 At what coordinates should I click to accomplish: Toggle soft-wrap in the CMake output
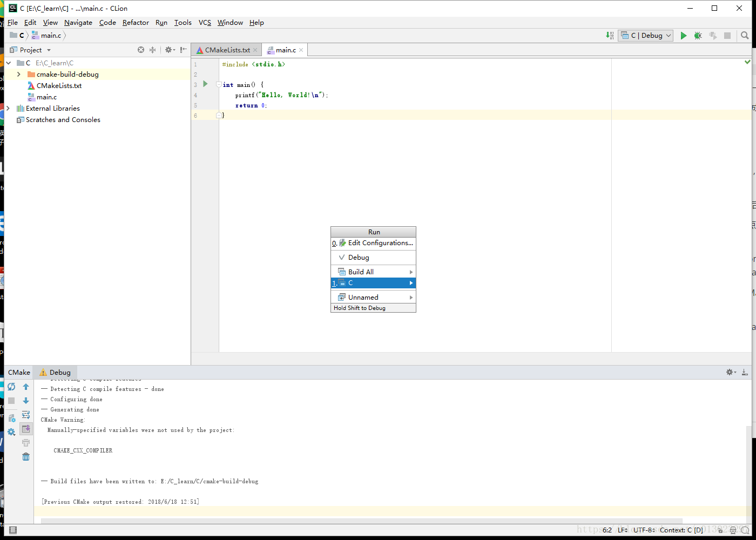point(26,415)
